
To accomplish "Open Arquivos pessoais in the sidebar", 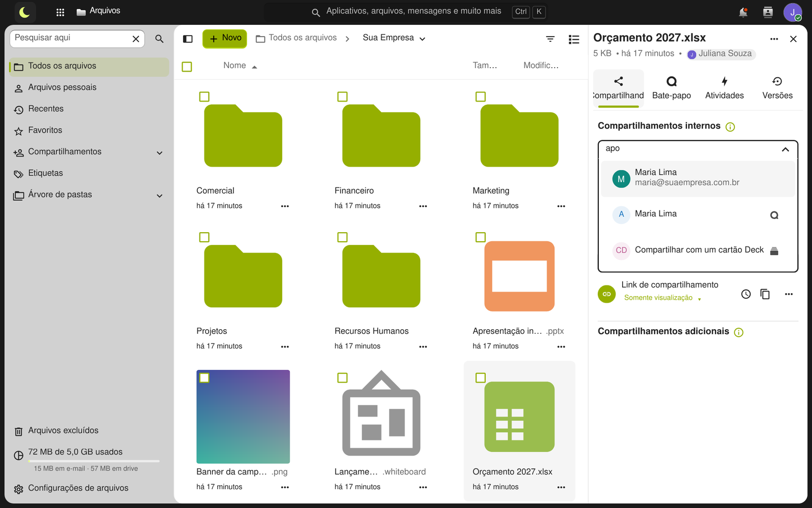I will [x=89, y=88].
